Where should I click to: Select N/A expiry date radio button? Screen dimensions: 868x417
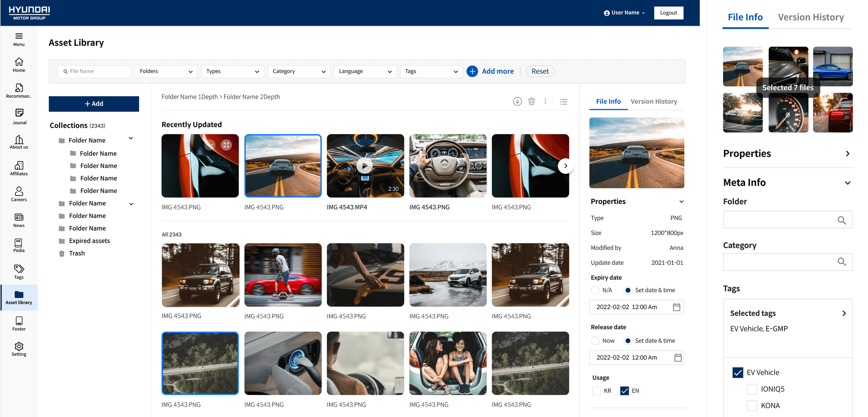pos(595,290)
